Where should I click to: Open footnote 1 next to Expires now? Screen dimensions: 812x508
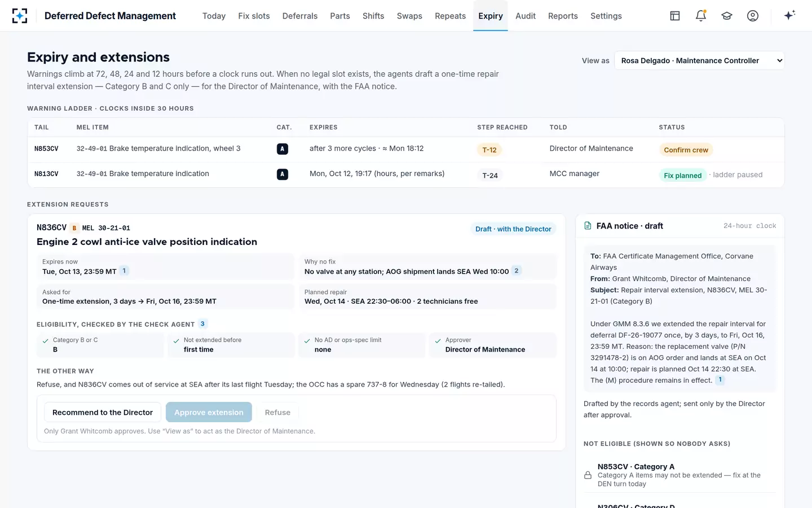pyautogui.click(x=124, y=271)
